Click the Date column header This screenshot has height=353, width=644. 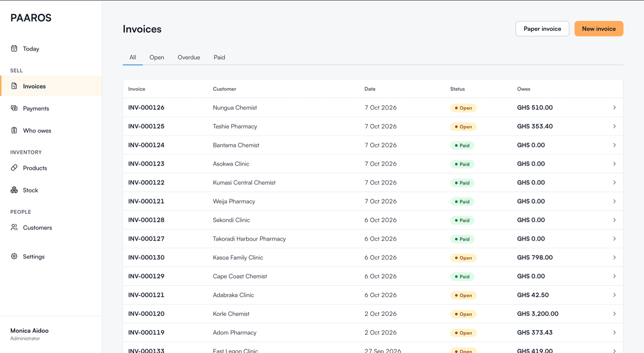(x=370, y=89)
